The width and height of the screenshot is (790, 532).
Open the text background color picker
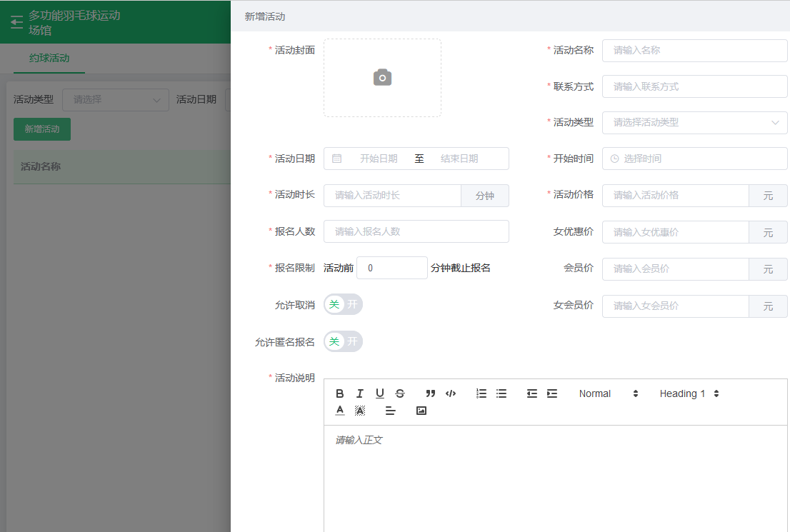pos(360,411)
